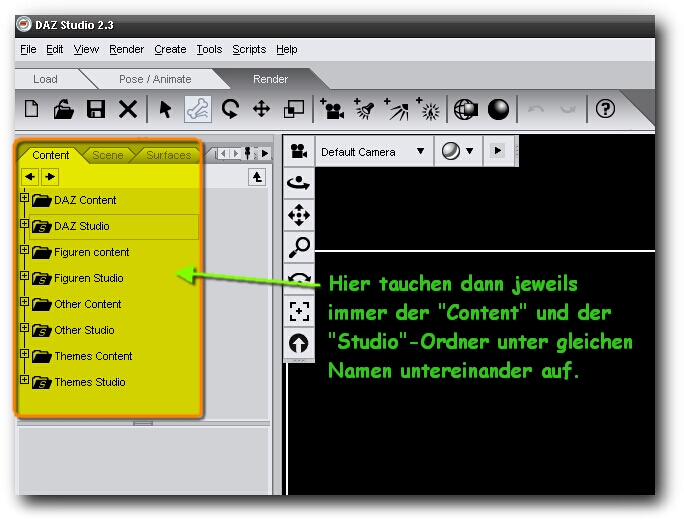
Task: Expand the DAZ Content folder
Action: point(24,198)
